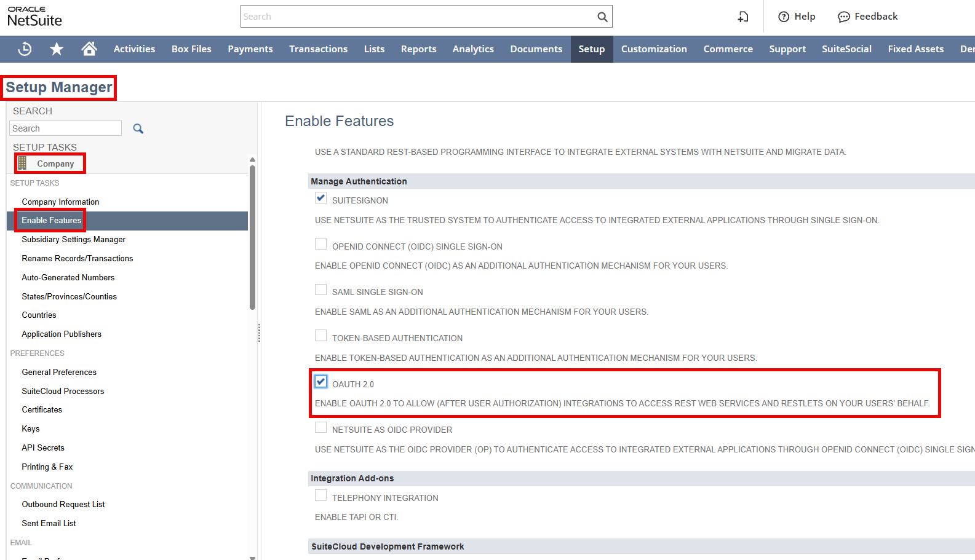Screen dimensions: 975x560
Task: Click the Help link in header
Action: coord(805,17)
